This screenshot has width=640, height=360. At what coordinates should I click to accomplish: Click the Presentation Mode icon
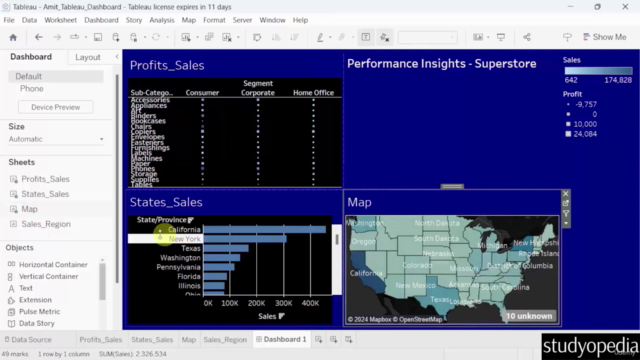[x=501, y=37]
